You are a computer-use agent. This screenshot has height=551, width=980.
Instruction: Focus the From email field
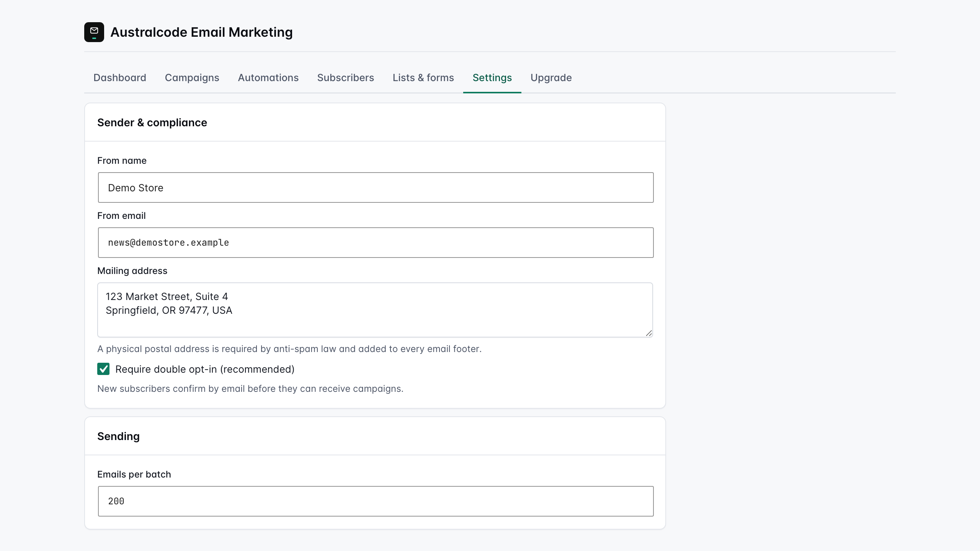(x=376, y=243)
